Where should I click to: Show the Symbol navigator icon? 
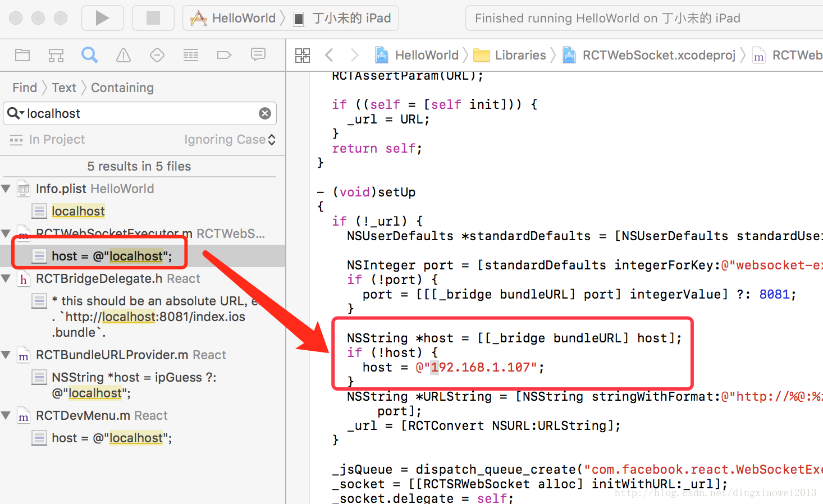(x=56, y=55)
